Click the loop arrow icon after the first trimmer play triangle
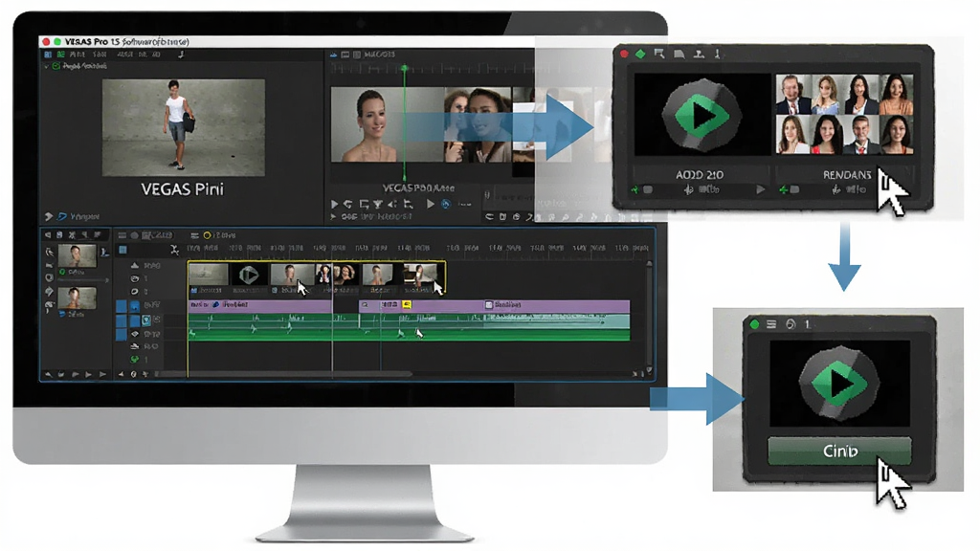Image resolution: width=980 pixels, height=551 pixels. [x=348, y=205]
